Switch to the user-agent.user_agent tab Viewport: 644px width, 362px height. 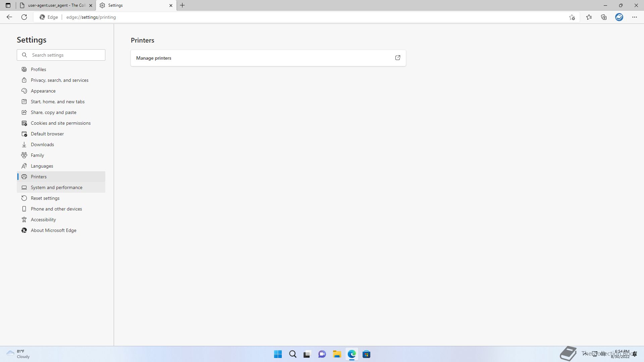(x=56, y=5)
